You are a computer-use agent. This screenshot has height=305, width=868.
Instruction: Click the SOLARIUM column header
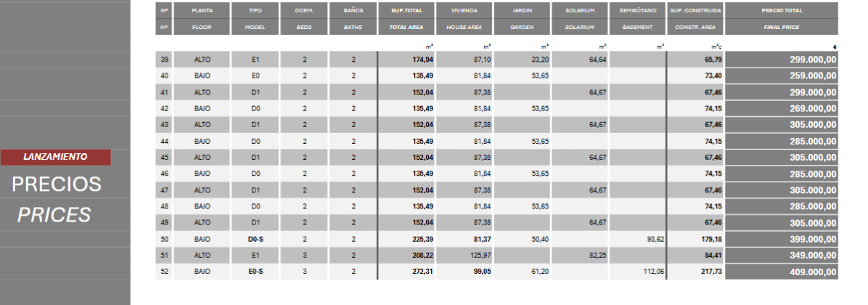pos(578,11)
